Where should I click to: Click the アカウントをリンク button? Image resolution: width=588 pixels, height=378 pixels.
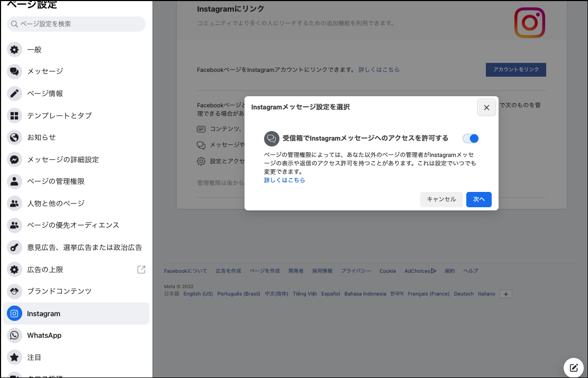[x=515, y=70]
